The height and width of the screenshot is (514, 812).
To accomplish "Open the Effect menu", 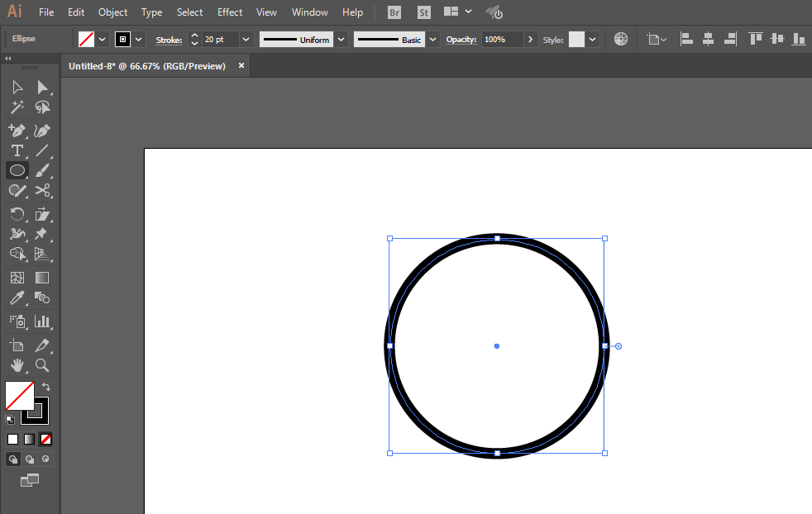I will [230, 12].
